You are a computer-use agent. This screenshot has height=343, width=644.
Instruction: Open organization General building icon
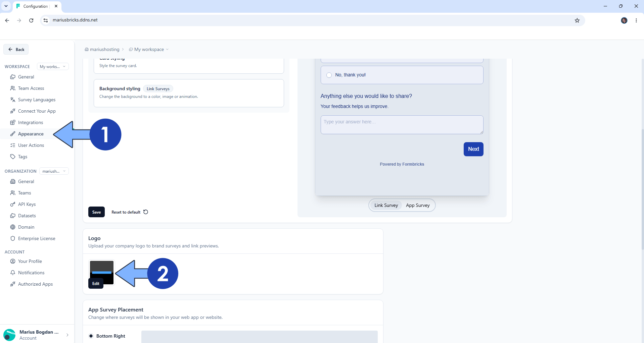pos(13,181)
